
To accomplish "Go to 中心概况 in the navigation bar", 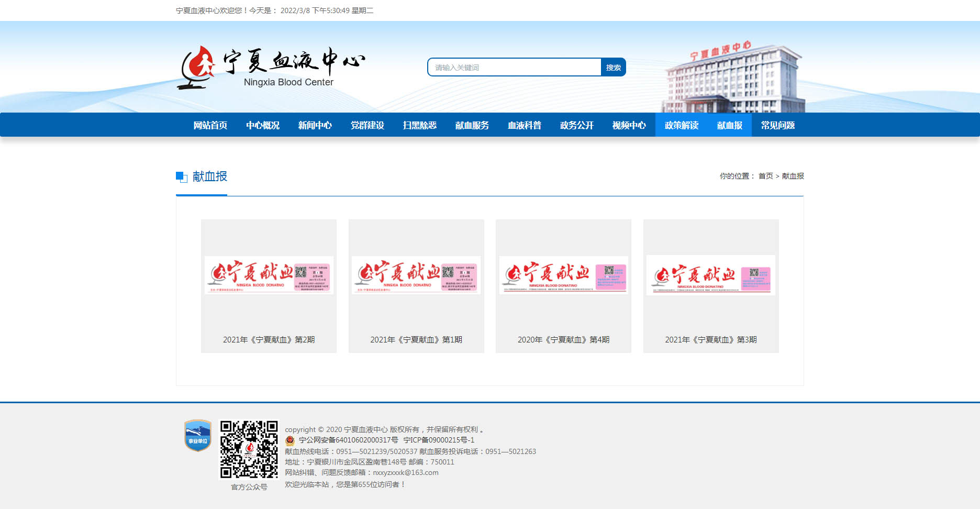I will [263, 125].
